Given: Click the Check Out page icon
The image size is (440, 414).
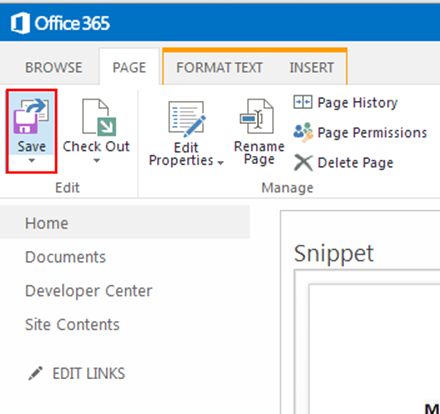Looking at the screenshot, I should coord(99,117).
